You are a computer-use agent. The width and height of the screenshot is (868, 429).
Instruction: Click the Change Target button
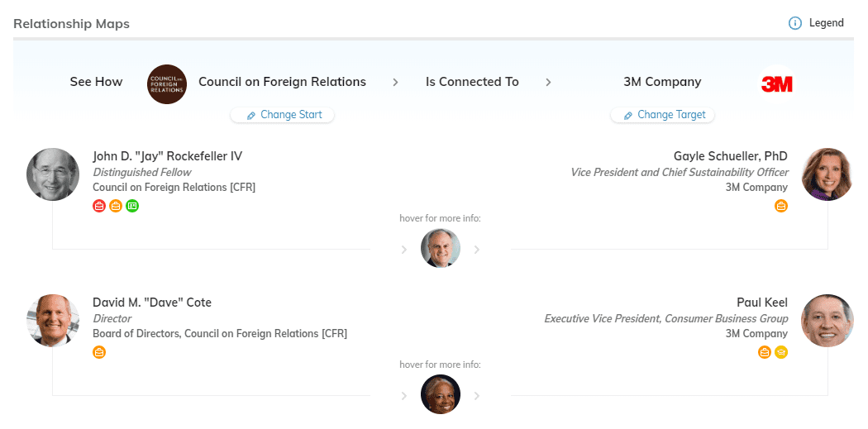pyautogui.click(x=663, y=115)
